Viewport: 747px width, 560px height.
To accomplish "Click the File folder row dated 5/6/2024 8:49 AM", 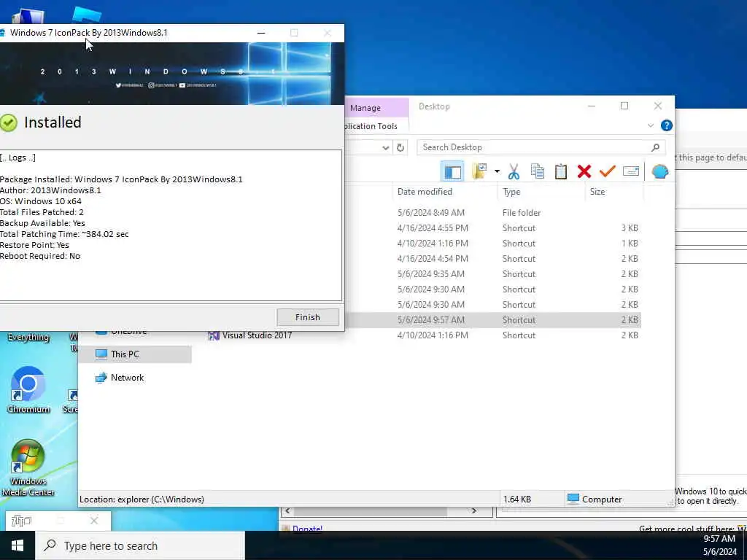I will click(492, 213).
